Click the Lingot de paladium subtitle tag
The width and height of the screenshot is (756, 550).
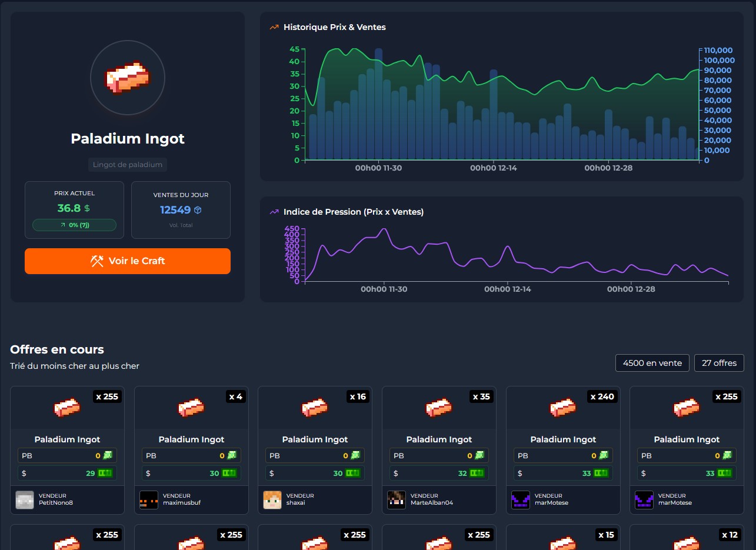click(x=128, y=165)
